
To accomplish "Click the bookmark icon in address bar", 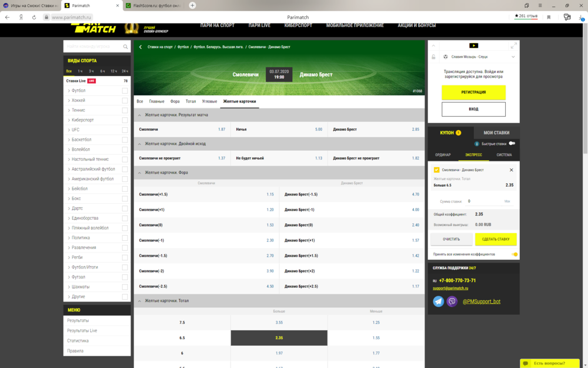I will pos(549,17).
